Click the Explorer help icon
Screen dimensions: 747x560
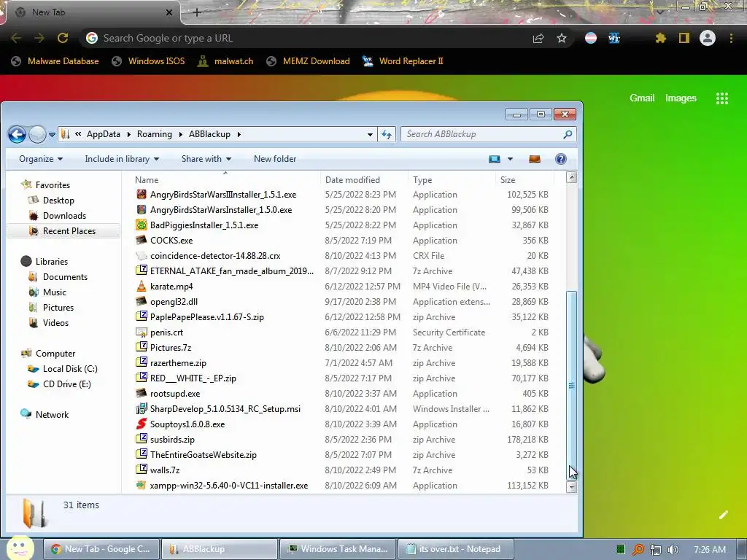tap(561, 159)
